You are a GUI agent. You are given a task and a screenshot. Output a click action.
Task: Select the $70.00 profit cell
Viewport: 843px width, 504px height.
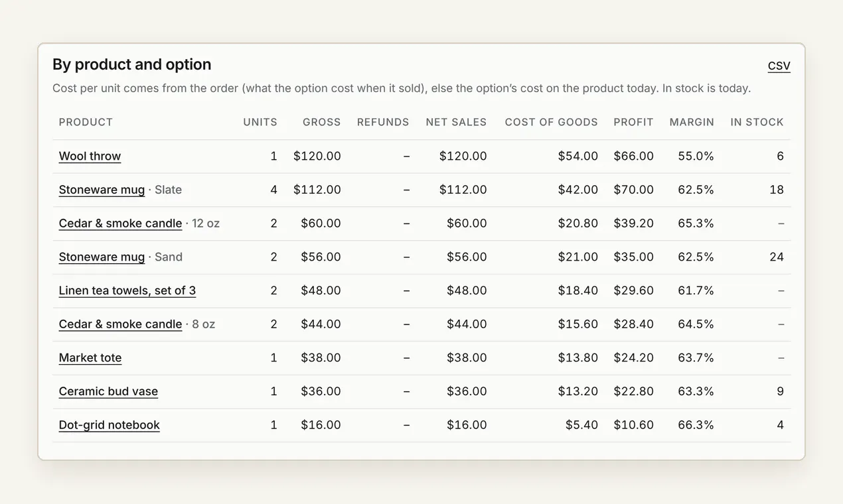tap(634, 190)
